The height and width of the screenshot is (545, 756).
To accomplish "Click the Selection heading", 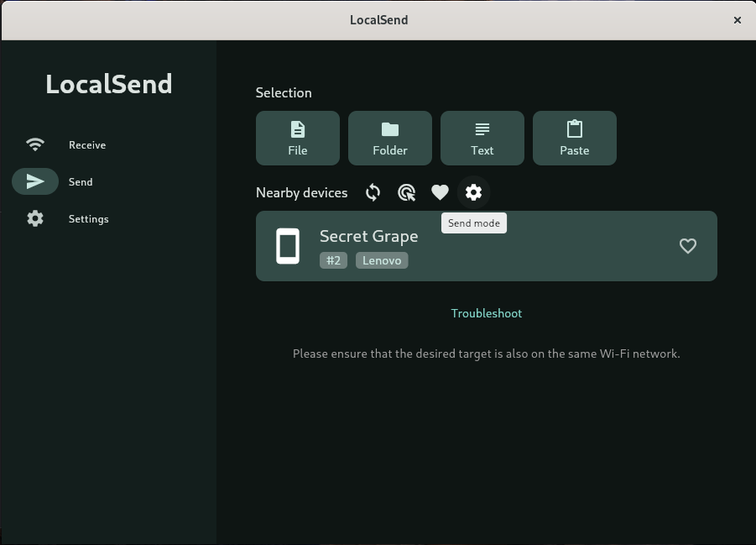I will [284, 92].
